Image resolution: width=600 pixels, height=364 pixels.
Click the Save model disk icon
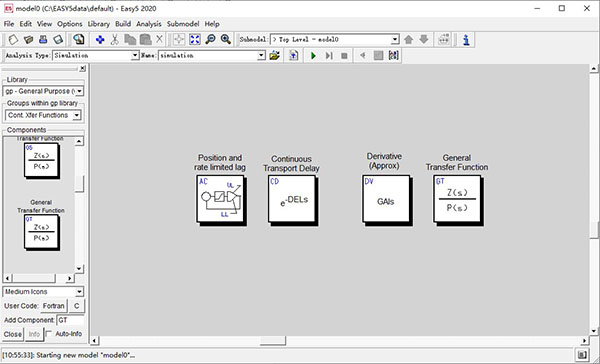[x=58, y=39]
